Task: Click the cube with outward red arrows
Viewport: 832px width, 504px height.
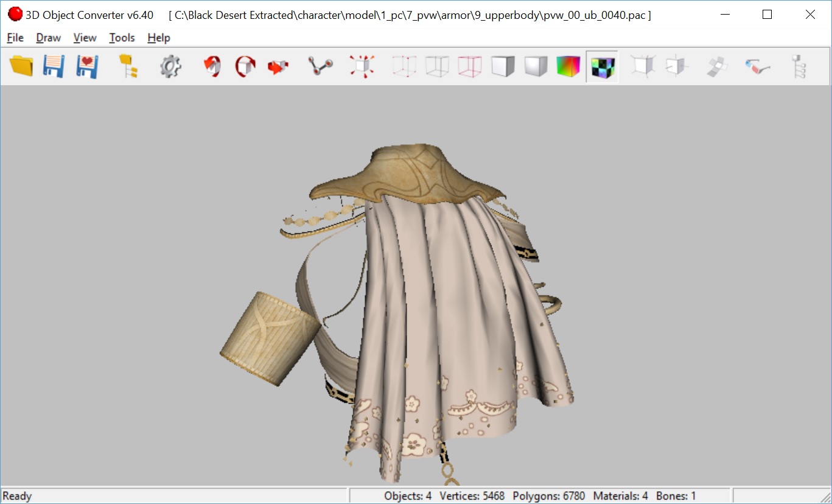Action: [x=362, y=66]
